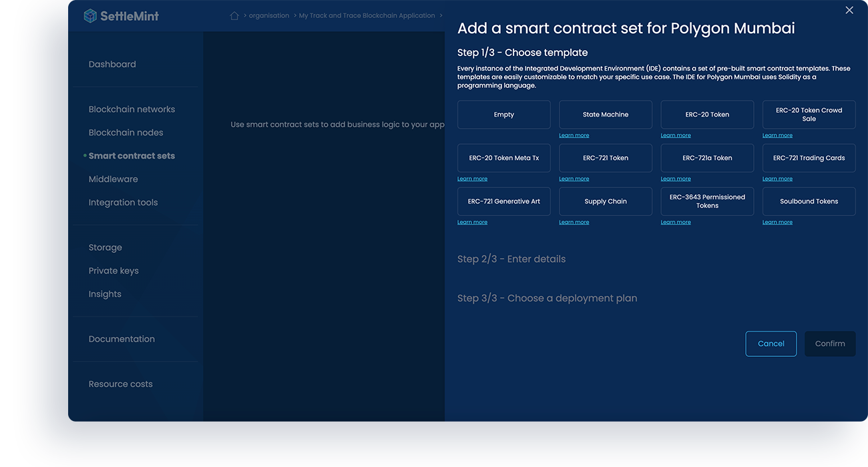This screenshot has width=868, height=467.
Task: Choose the Soulbound Tokens template
Action: (x=809, y=201)
